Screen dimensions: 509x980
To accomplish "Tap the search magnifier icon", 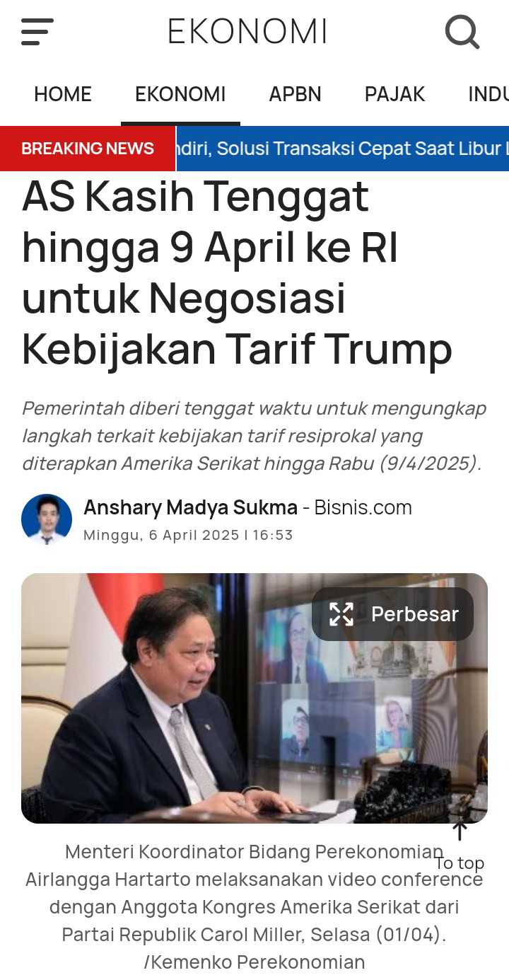I will (462, 32).
